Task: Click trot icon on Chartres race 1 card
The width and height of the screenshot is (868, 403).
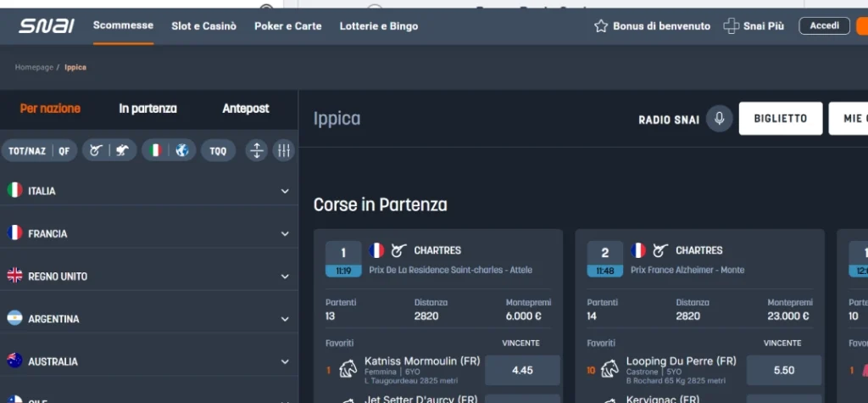Action: [398, 250]
